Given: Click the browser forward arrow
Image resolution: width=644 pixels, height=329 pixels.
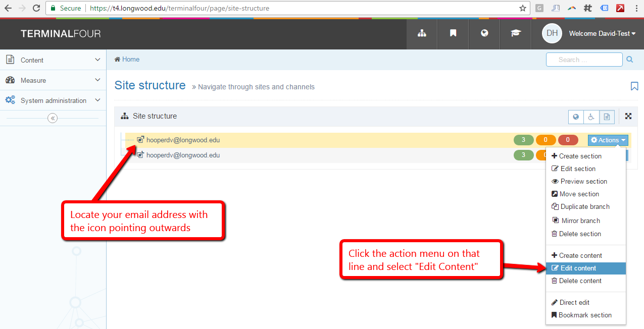Looking at the screenshot, I should point(22,8).
